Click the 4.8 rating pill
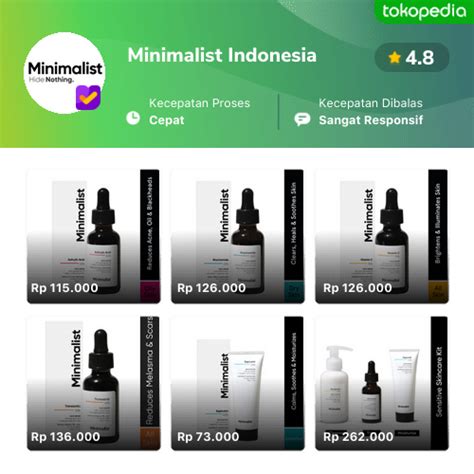474x474 pixels. point(412,57)
